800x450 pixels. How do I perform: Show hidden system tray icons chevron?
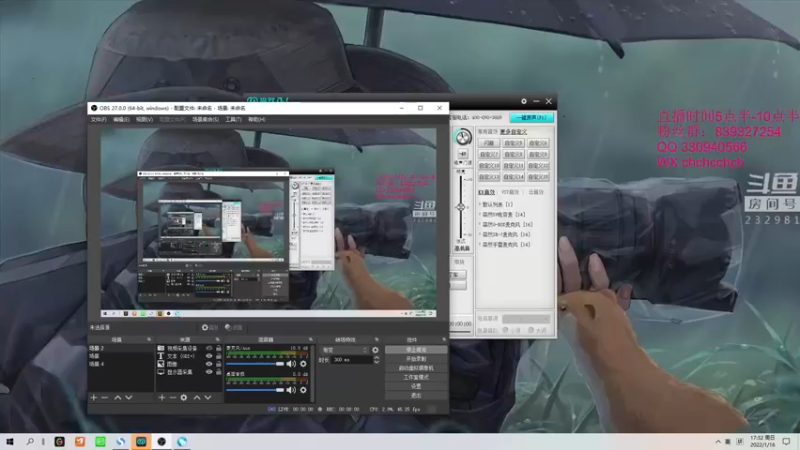pyautogui.click(x=718, y=441)
